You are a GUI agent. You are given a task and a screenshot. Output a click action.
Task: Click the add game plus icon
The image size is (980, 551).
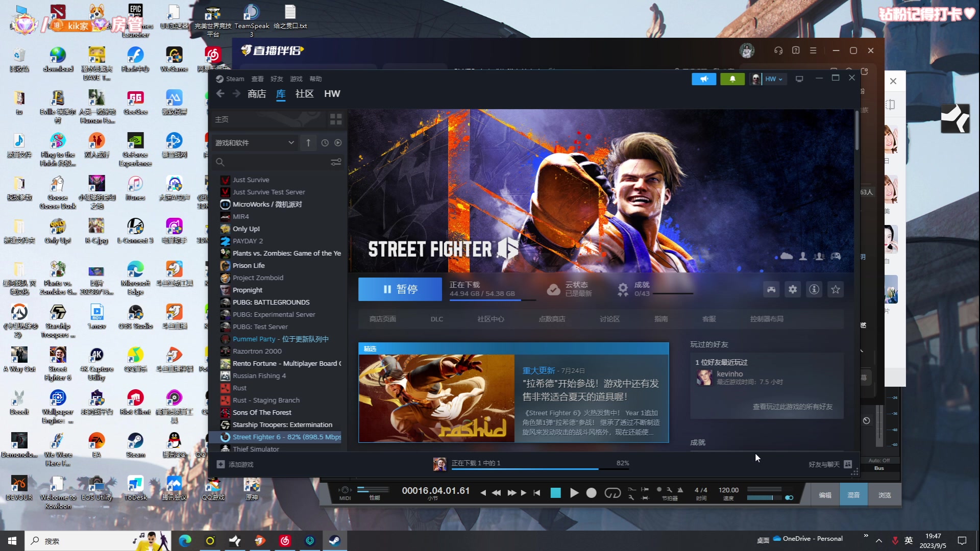coord(220,464)
